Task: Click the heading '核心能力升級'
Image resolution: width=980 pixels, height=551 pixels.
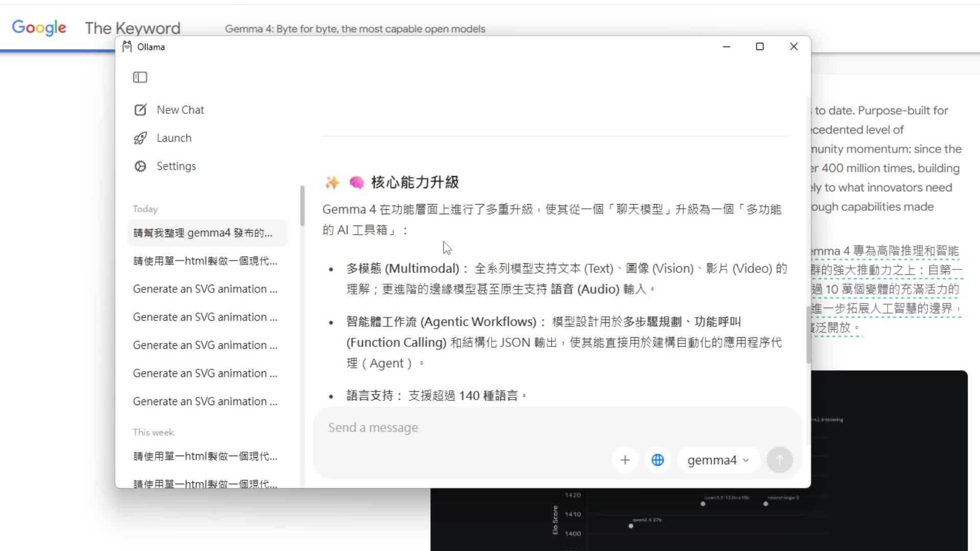Action: coord(414,182)
